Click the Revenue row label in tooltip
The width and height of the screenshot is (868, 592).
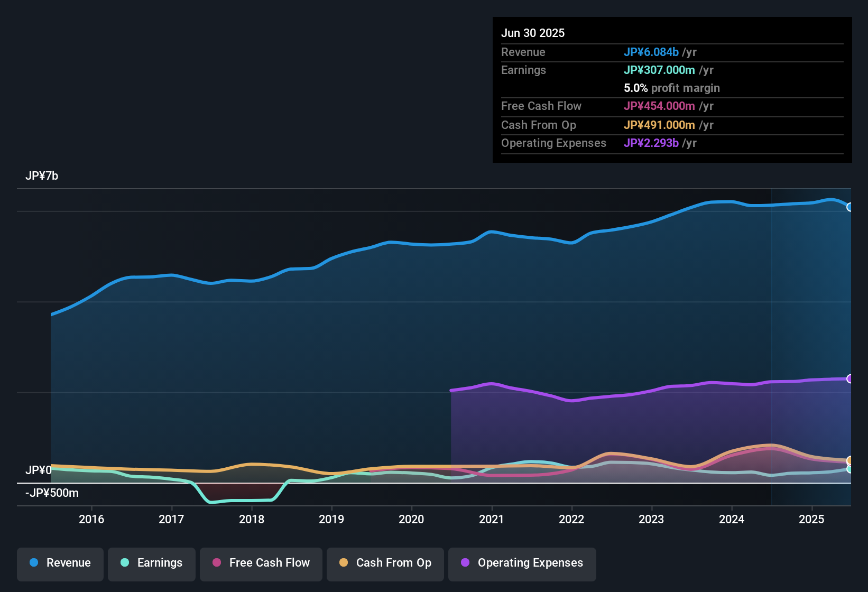[523, 52]
